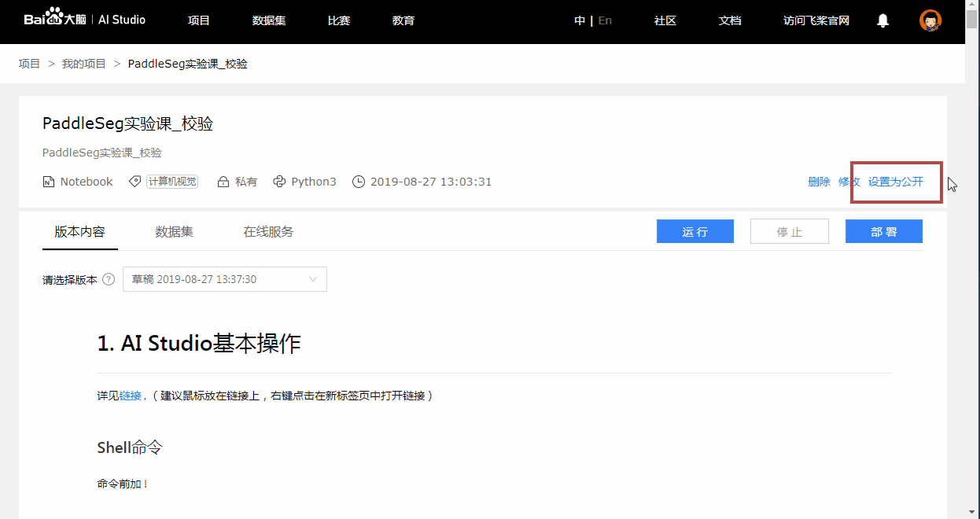
Task: Click the 删除 link
Action: 819,182
